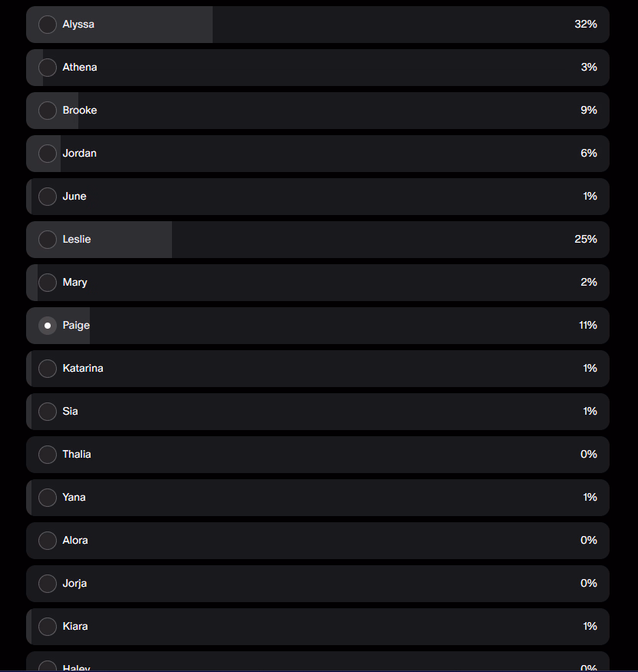The width and height of the screenshot is (638, 672).
Task: Select the radio button beside Sia
Action: coord(48,412)
